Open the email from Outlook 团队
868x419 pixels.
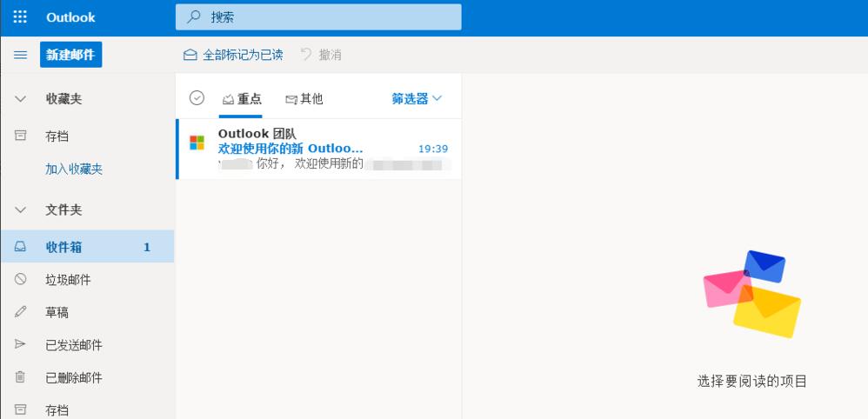coord(318,149)
